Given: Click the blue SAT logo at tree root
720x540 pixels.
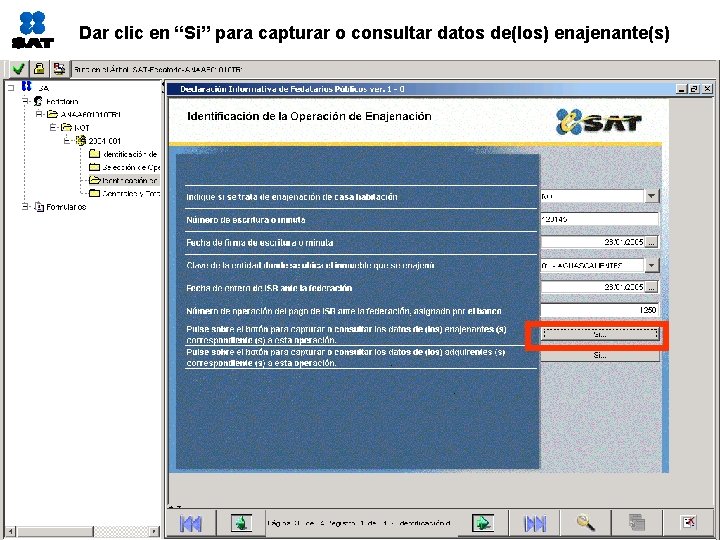Looking at the screenshot, I should pos(27,86).
